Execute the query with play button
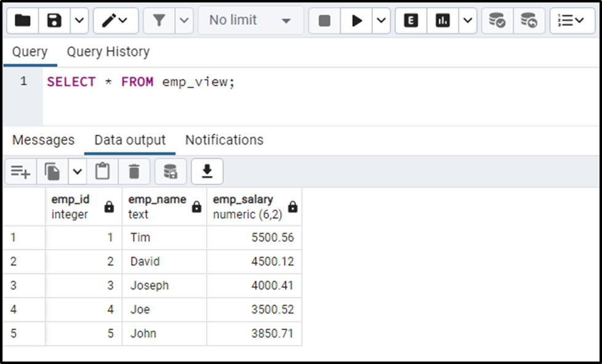Image resolution: width=602 pixels, height=364 pixels. [356, 20]
